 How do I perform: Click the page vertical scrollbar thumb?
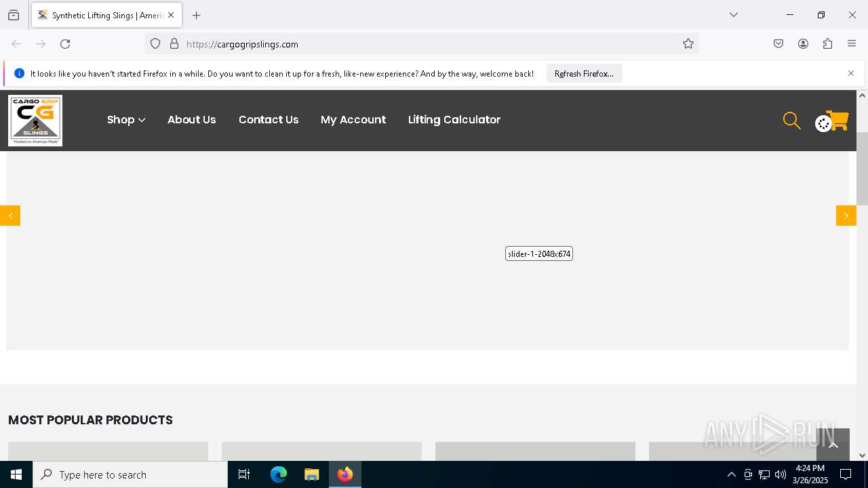coord(862,168)
